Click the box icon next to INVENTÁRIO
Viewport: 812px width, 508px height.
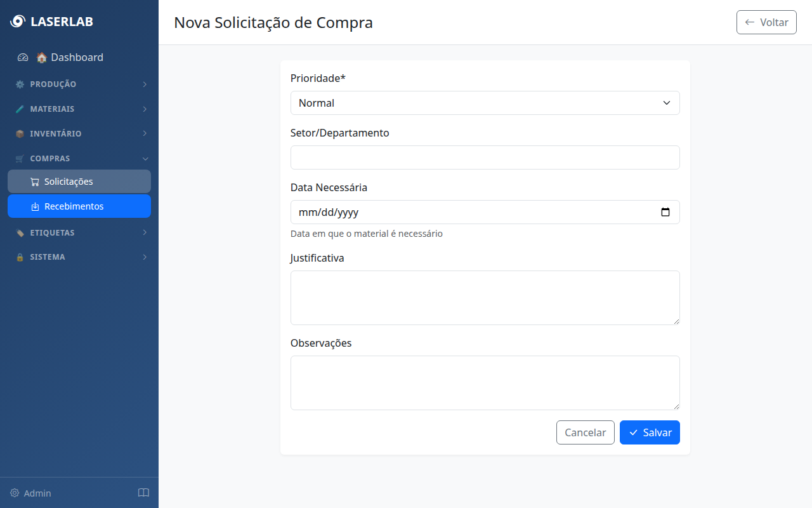(19, 133)
